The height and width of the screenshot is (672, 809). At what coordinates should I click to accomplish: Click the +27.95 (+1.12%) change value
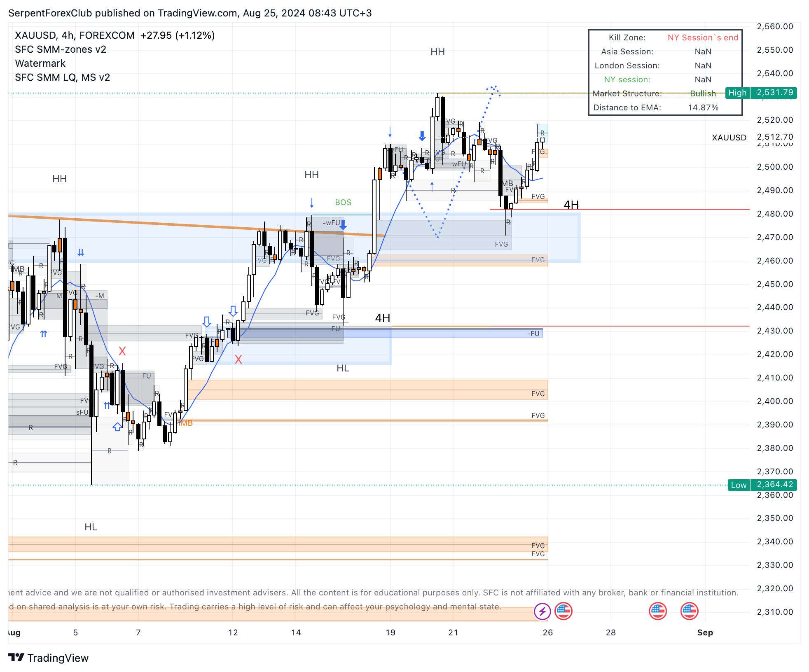point(178,35)
